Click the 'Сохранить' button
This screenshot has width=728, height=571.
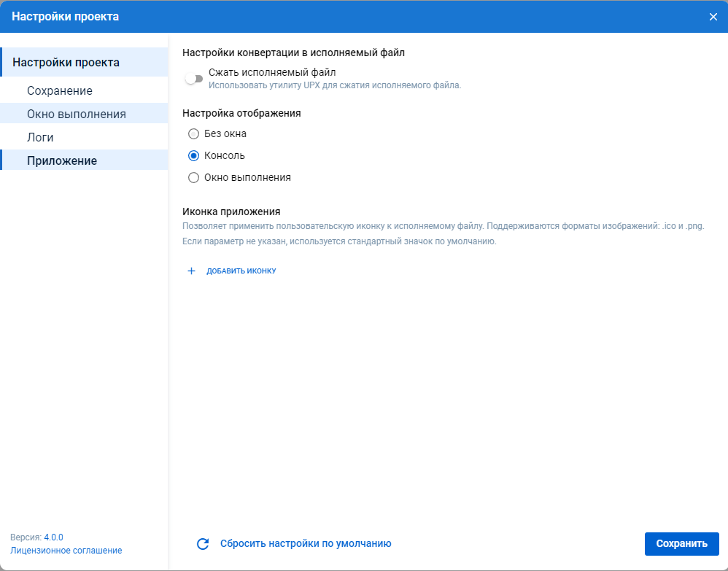pos(681,543)
